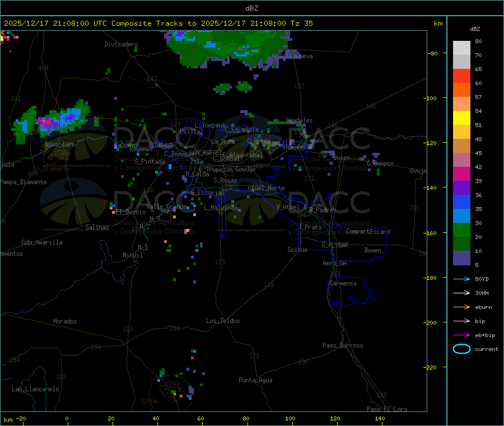
Task: Click the magenta storm core near Agua_Toro
Action: (x=47, y=123)
